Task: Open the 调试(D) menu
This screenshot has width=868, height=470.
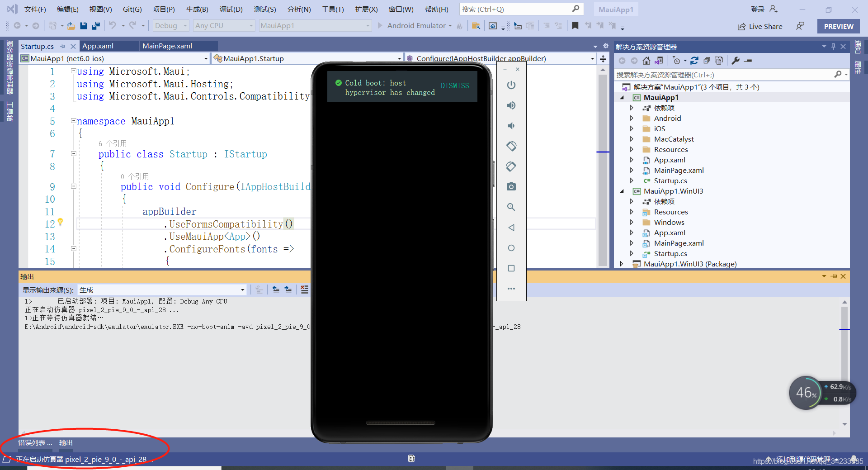Action: tap(231, 9)
